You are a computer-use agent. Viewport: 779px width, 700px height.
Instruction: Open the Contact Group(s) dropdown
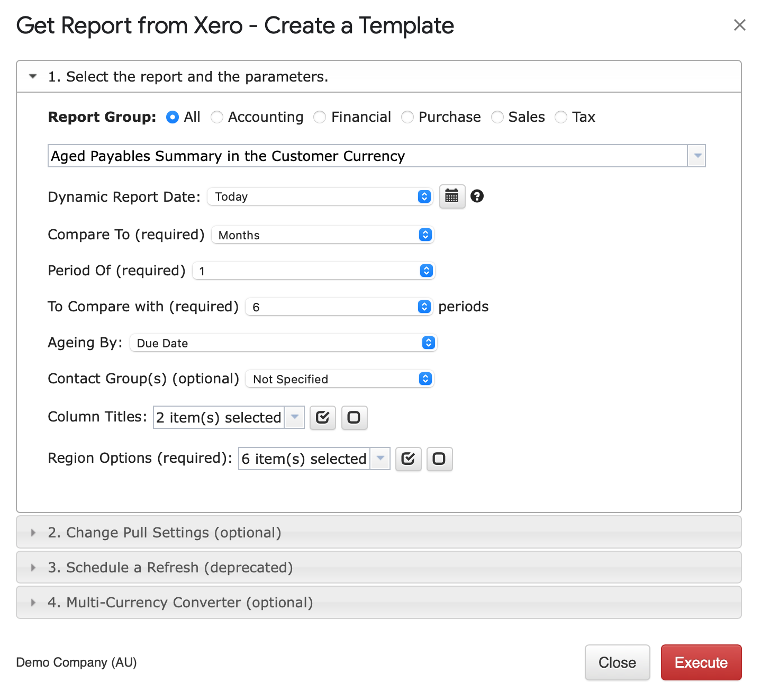tap(339, 379)
